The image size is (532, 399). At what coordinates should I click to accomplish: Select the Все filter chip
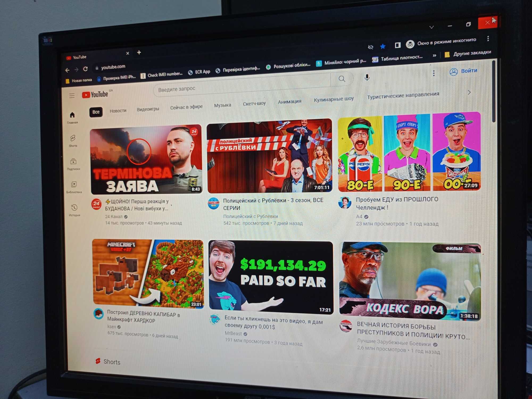pyautogui.click(x=96, y=112)
